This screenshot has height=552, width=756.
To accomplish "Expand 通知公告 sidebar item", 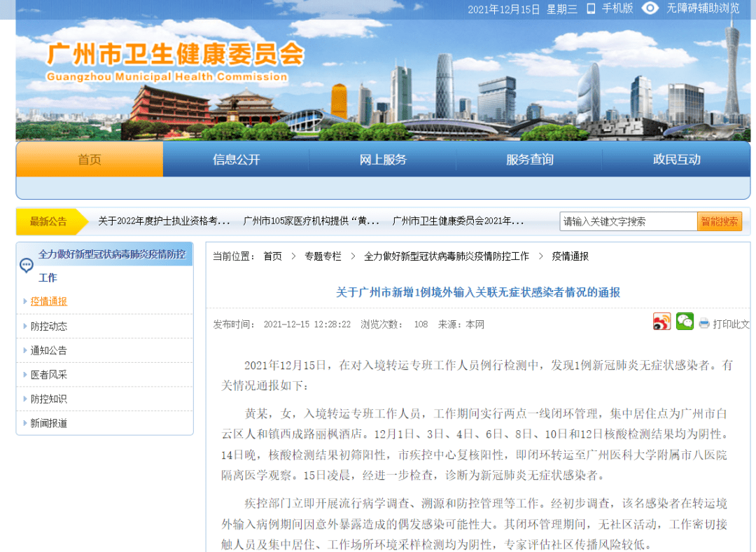I will 48,350.
